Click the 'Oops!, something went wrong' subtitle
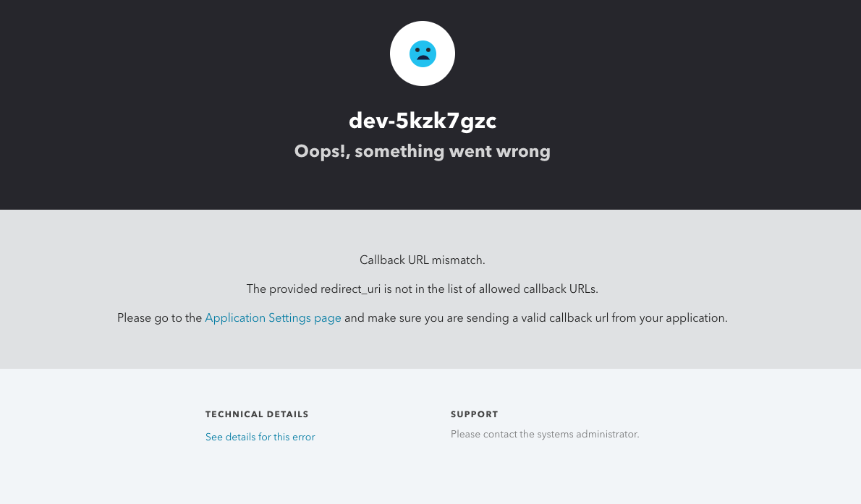This screenshot has height=504, width=861. click(423, 151)
